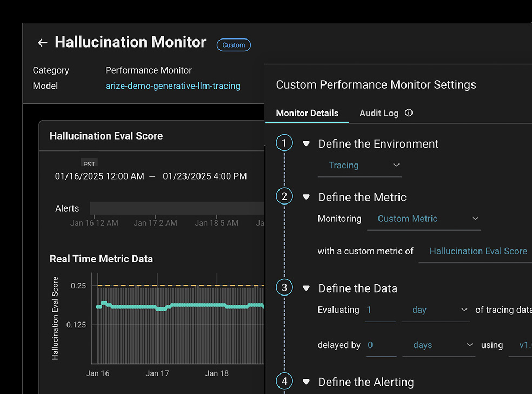The width and height of the screenshot is (532, 394).
Task: Click the info icon next to Audit Log
Action: click(409, 113)
